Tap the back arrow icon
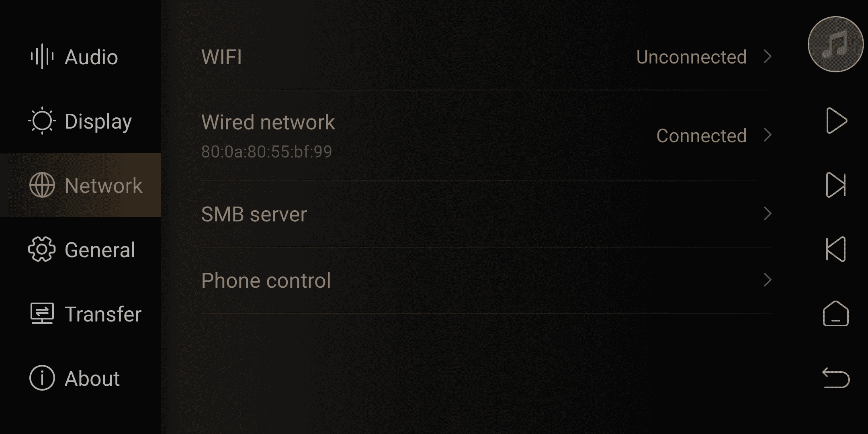Viewport: 868px width, 434px height. tap(836, 378)
